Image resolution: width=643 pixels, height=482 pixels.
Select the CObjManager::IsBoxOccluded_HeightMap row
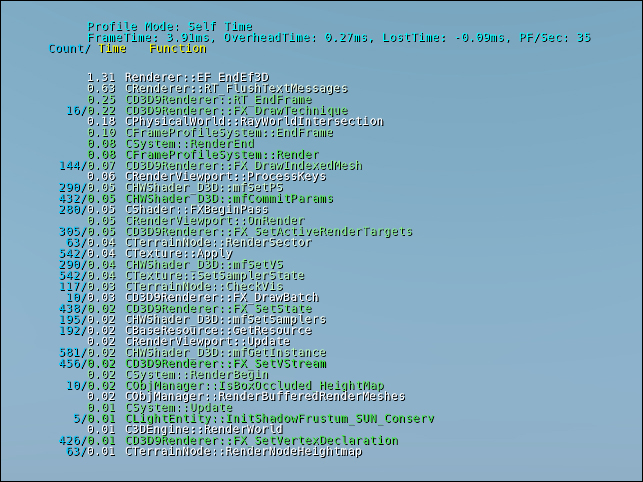click(225, 386)
